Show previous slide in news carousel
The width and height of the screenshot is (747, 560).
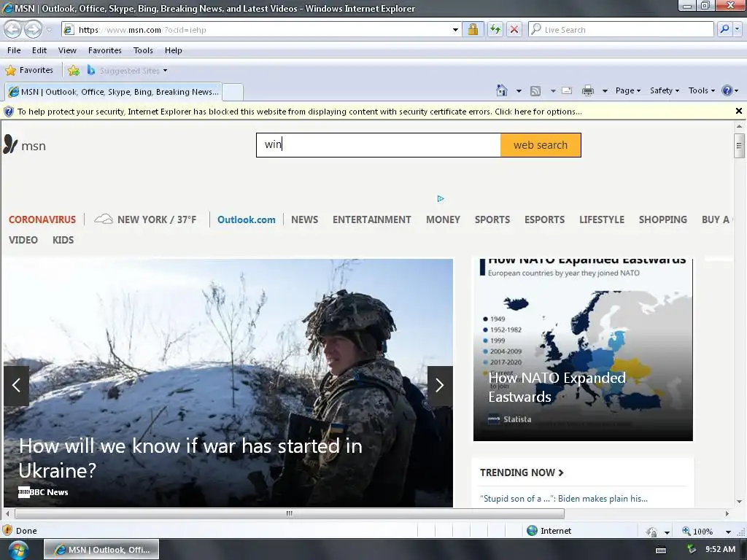click(x=16, y=386)
